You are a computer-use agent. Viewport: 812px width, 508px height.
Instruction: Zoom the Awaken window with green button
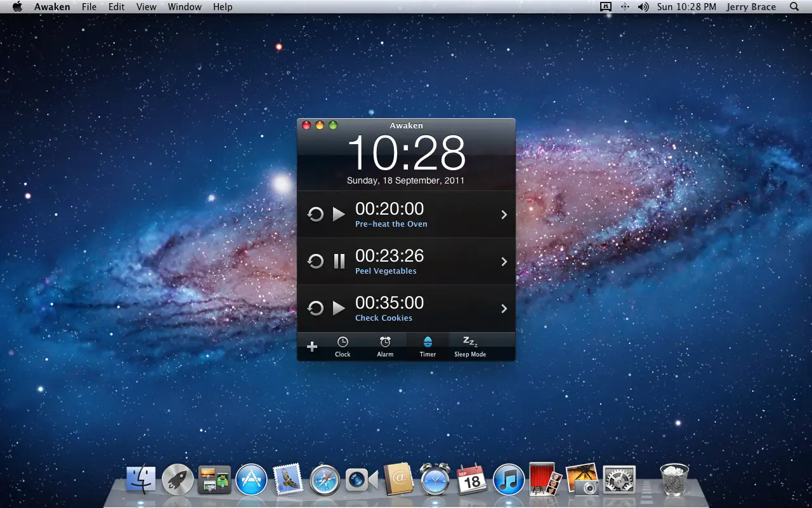[x=332, y=126]
